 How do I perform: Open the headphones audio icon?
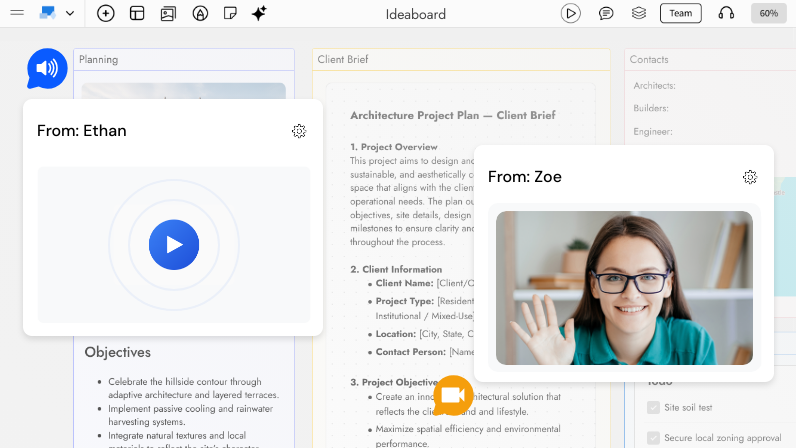[726, 13]
